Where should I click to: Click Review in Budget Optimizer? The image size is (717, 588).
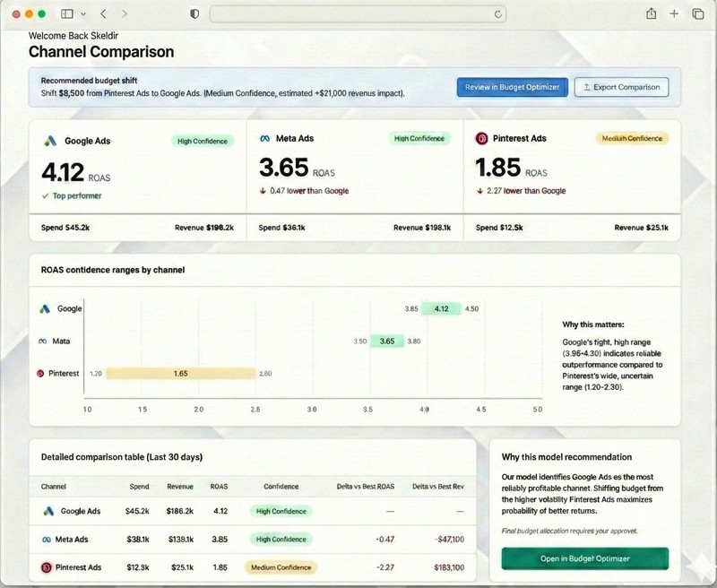(510, 87)
